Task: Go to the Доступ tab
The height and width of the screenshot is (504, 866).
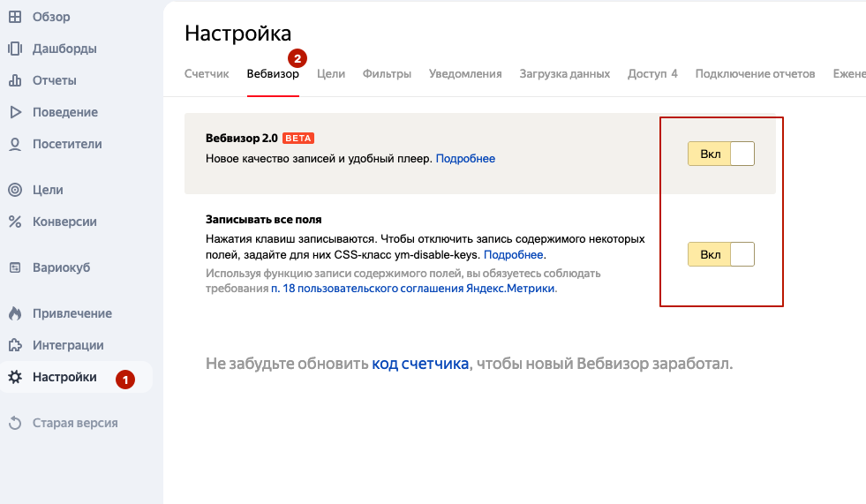Action: 652,74
